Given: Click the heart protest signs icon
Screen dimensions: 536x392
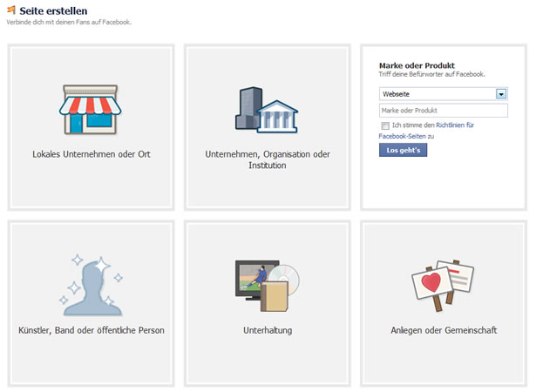Looking at the screenshot, I should (443, 286).
